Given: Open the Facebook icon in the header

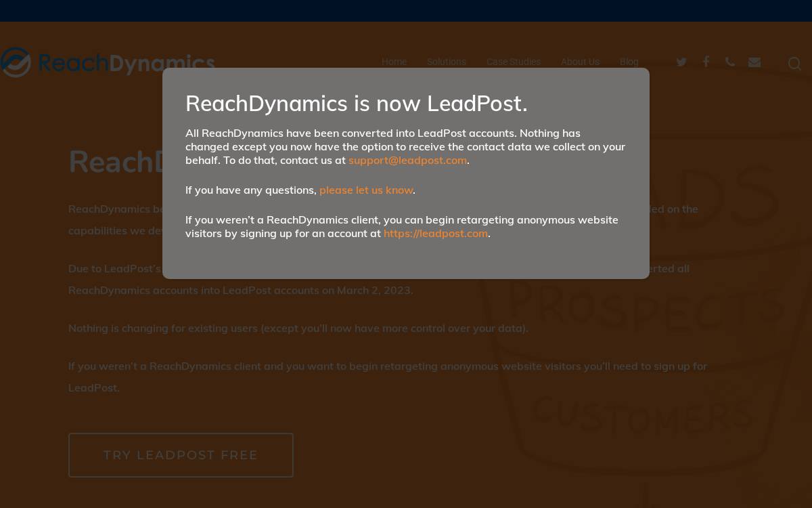Looking at the screenshot, I should 706,62.
